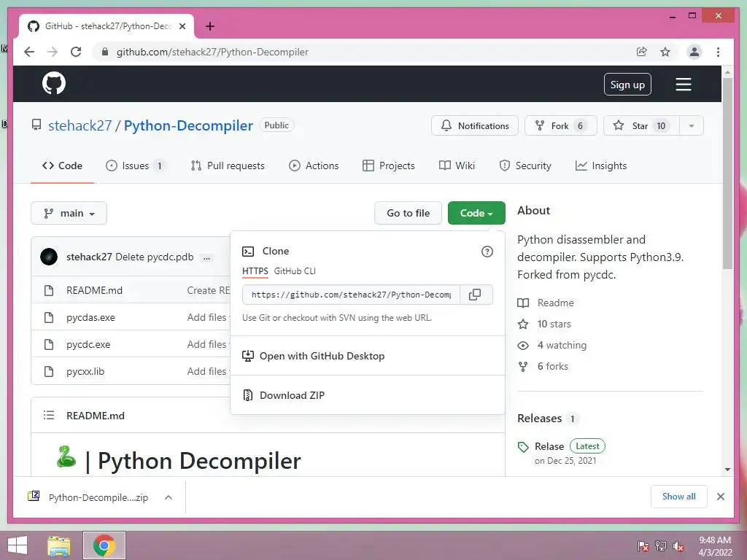Click the browser Back arrow
747x560 pixels.
click(29, 52)
